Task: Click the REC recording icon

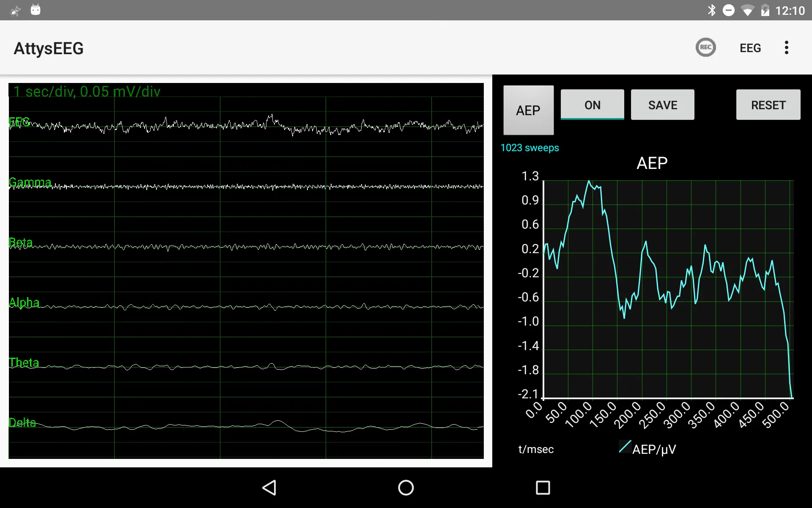Action: tap(705, 48)
